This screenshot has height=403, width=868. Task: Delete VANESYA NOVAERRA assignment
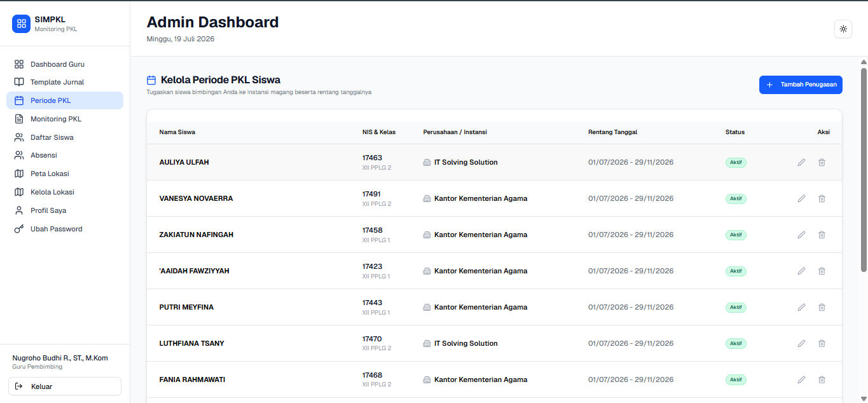pos(822,198)
